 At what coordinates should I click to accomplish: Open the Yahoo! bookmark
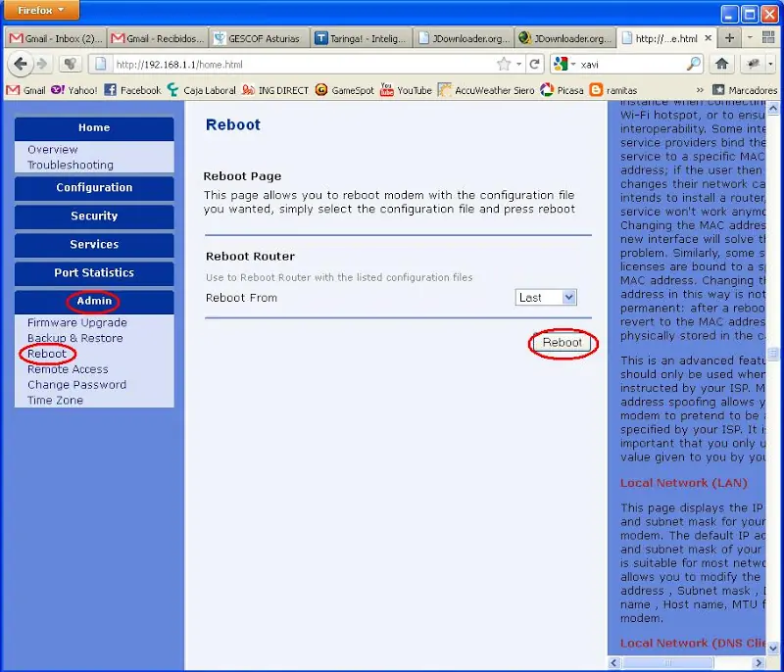point(74,90)
